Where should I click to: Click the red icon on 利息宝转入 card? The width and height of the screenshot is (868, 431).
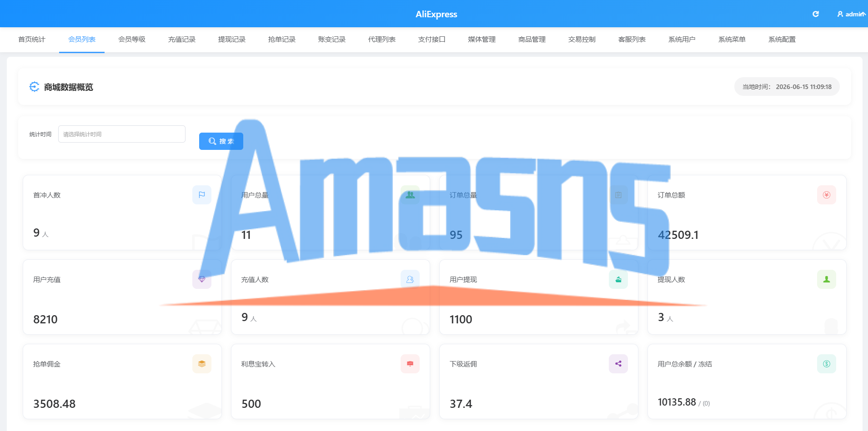pos(410,364)
